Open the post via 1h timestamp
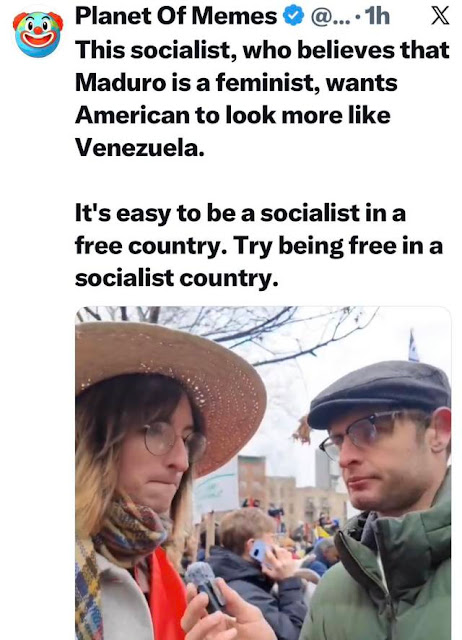The image size is (462, 640). click(x=377, y=17)
